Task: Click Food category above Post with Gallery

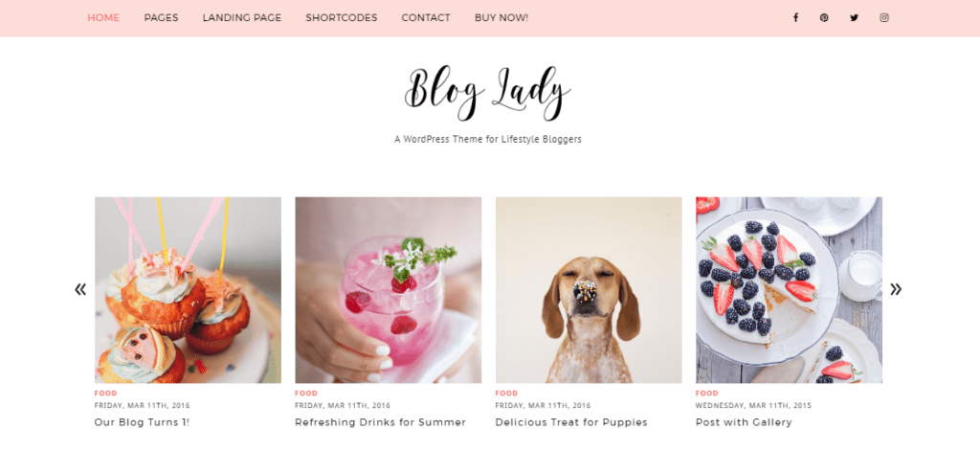Action: [x=707, y=394]
